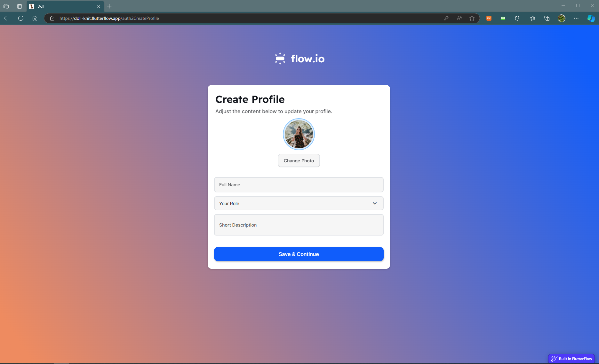Open Read Aloud icon in address bar
The height and width of the screenshot is (364, 599).
click(459, 18)
